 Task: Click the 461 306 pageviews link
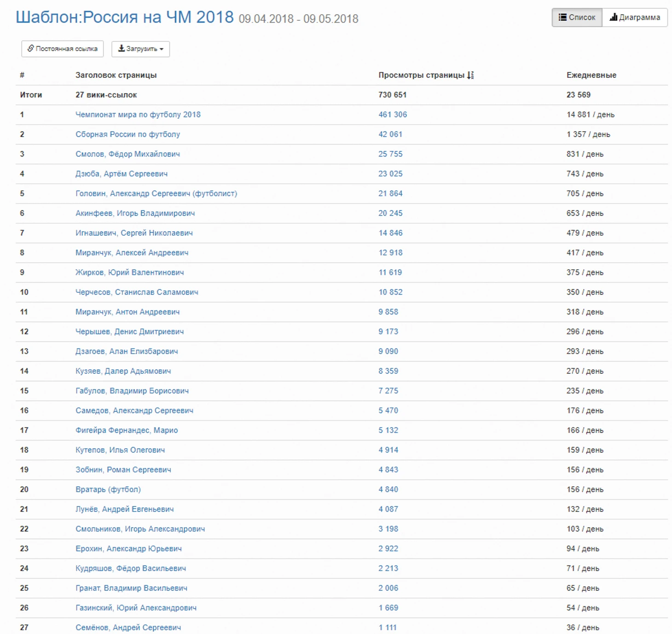tap(393, 115)
